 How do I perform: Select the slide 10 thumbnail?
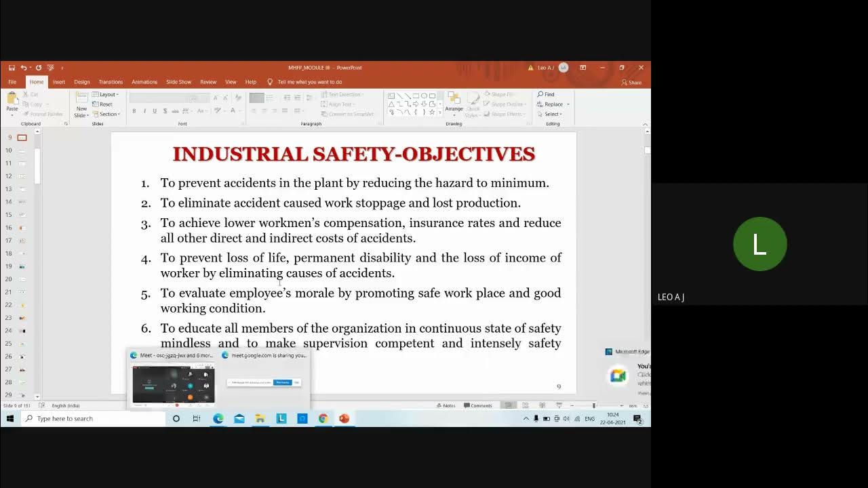click(22, 150)
